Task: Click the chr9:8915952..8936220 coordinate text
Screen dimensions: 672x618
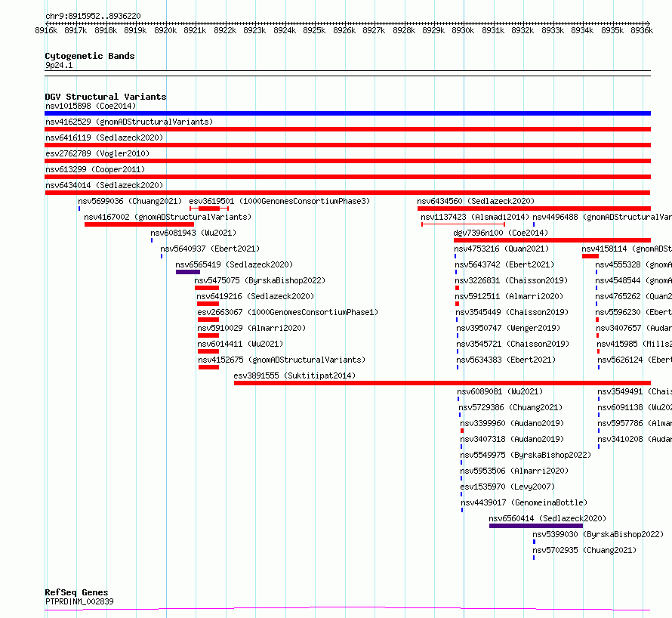Action: click(93, 17)
